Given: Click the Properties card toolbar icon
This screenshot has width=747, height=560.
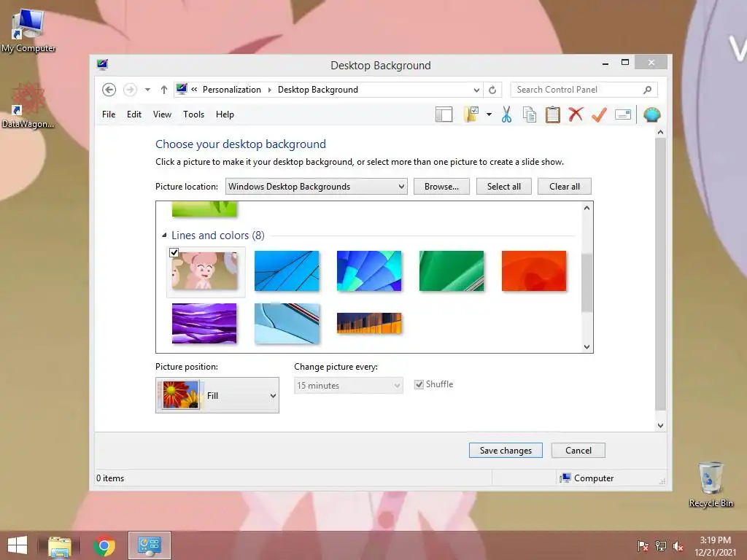Looking at the screenshot, I should (623, 114).
